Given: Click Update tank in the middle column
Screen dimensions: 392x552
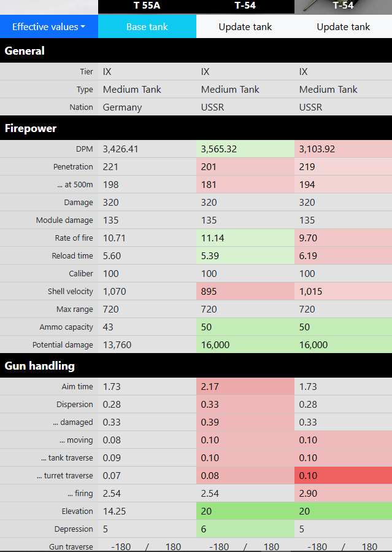Looking at the screenshot, I should pos(245,27).
